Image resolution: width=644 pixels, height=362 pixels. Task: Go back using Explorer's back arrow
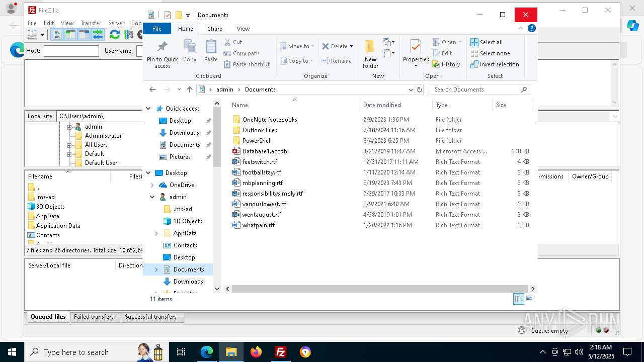[x=152, y=89]
